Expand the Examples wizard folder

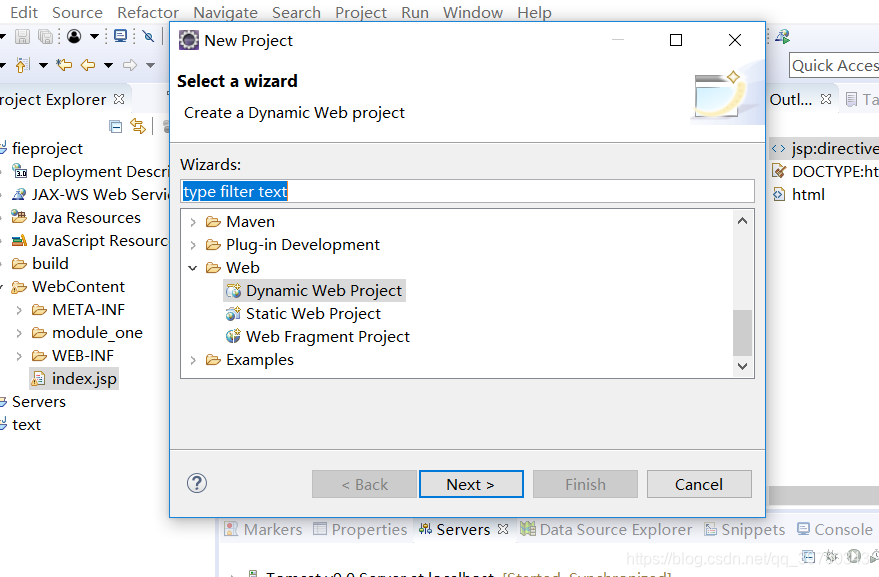pyautogui.click(x=193, y=360)
